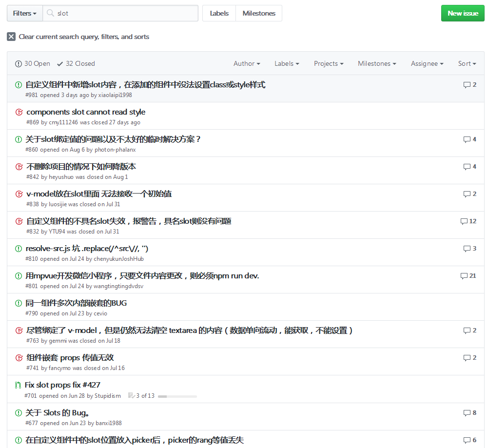Screen dimensions: 488x448
Task: Show the 32 Closed issues
Action: point(76,63)
